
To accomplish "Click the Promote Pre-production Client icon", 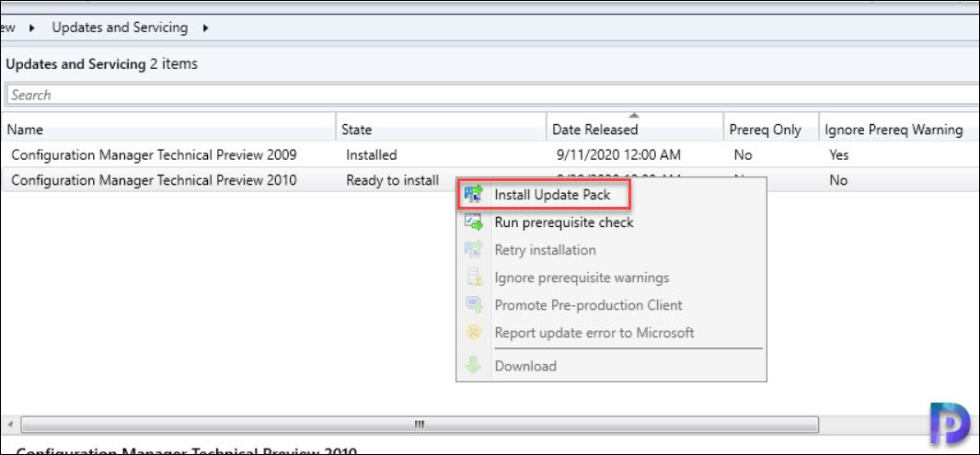I will pos(475,305).
